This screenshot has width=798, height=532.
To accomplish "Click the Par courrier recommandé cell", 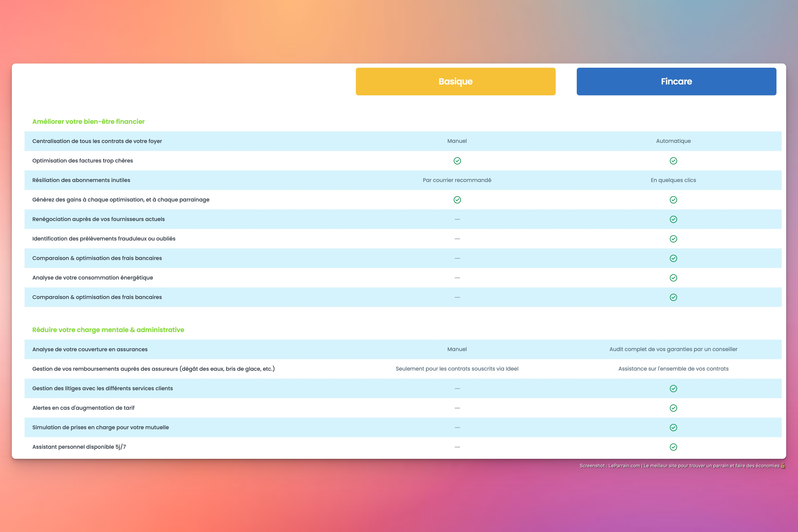I will click(x=457, y=180).
